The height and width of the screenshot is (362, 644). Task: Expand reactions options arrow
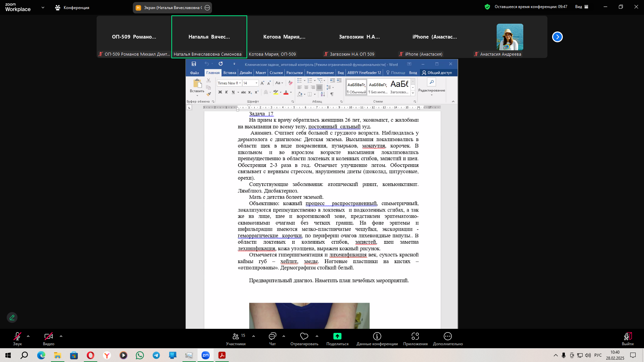pyautogui.click(x=317, y=336)
